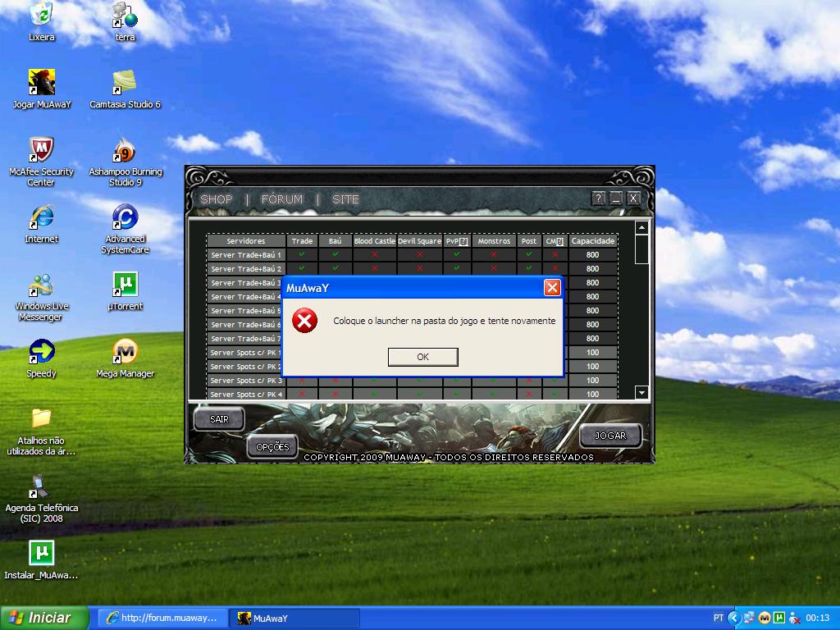The height and width of the screenshot is (630, 840).
Task: Click the launcher help question mark button
Action: point(598,199)
